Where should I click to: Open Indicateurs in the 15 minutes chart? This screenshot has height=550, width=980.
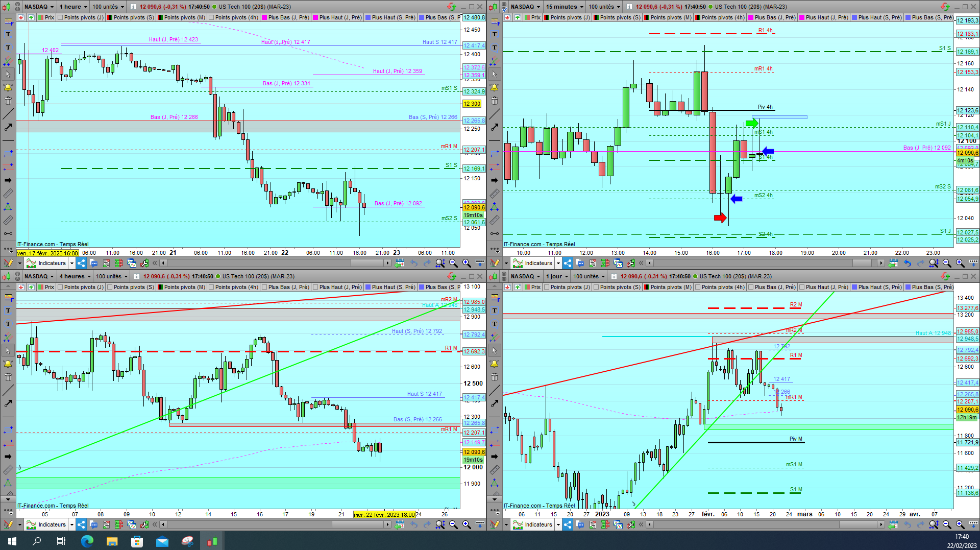coord(533,263)
